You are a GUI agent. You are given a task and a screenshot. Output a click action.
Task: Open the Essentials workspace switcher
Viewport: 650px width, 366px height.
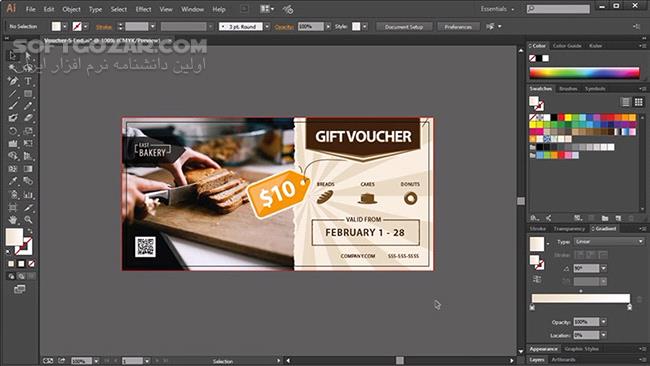coord(497,9)
